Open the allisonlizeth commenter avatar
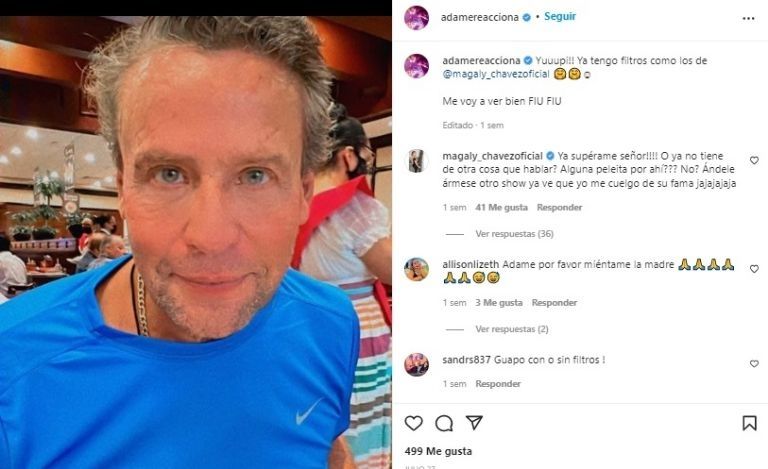The width and height of the screenshot is (768, 469). pyautogui.click(x=416, y=269)
